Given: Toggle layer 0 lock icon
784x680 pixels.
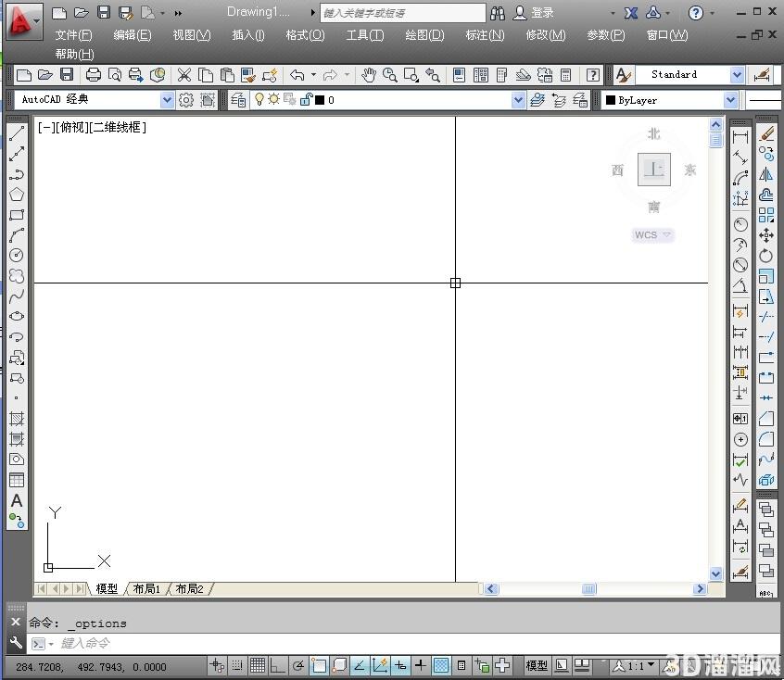Looking at the screenshot, I should click(306, 99).
